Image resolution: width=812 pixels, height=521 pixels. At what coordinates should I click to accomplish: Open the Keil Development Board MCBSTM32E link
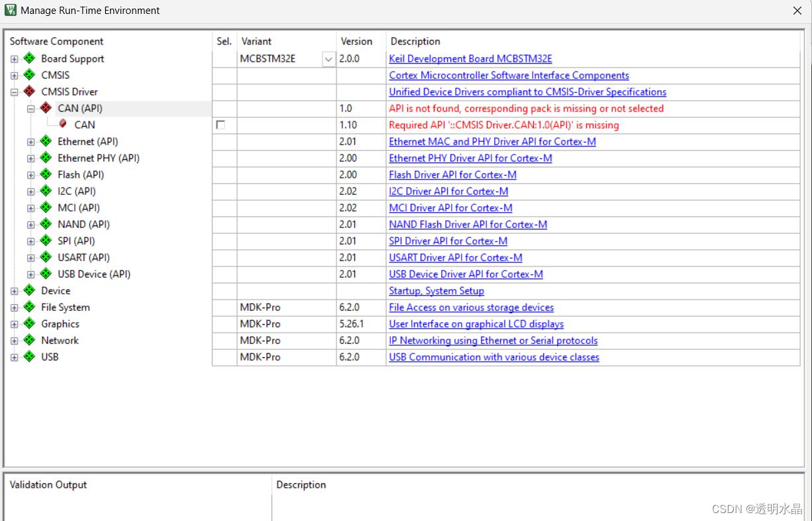[470, 58]
